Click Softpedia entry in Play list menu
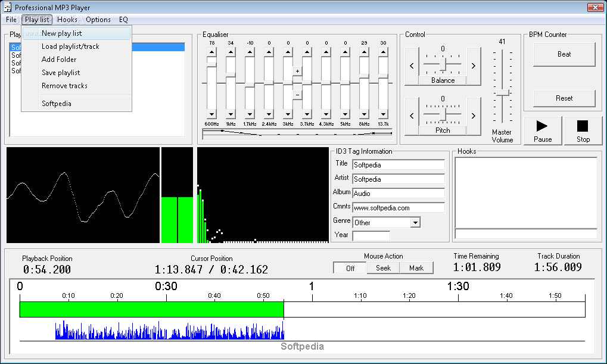The width and height of the screenshot is (607, 364). pos(77,104)
